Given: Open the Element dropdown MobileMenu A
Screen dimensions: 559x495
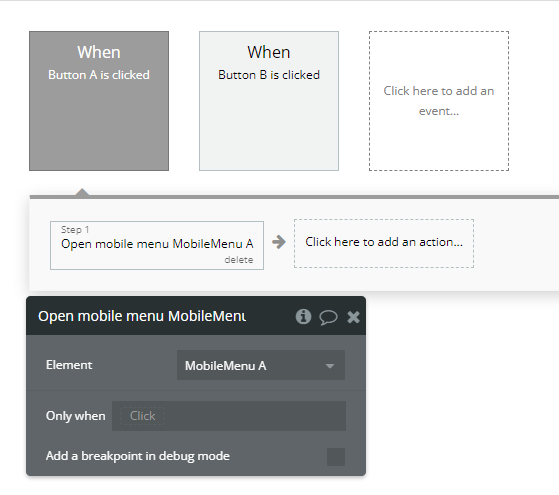Looking at the screenshot, I should [x=261, y=365].
